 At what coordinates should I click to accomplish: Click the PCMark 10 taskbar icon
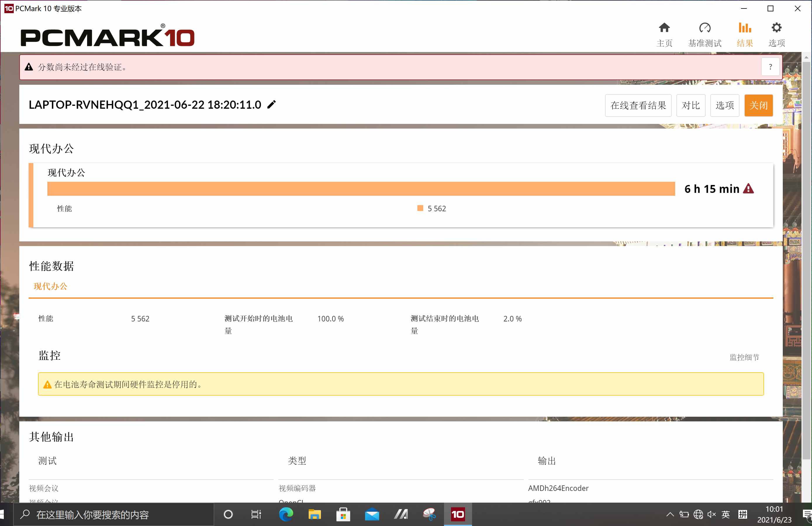click(458, 514)
